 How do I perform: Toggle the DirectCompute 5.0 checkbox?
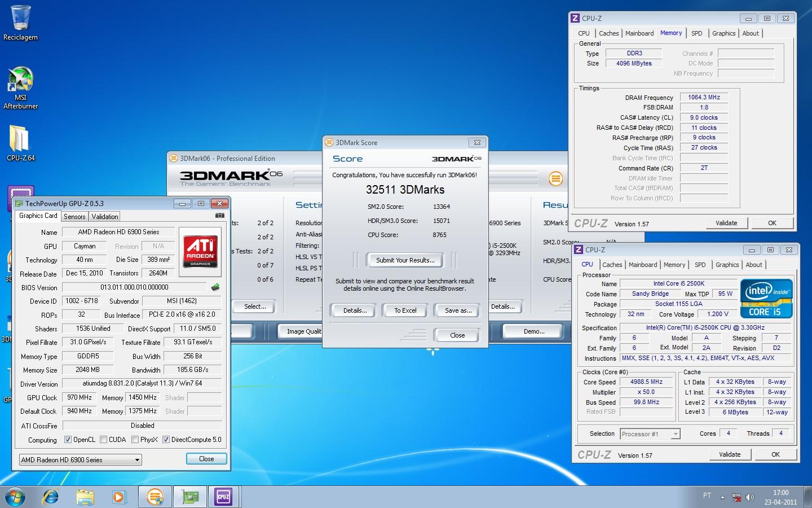point(166,440)
